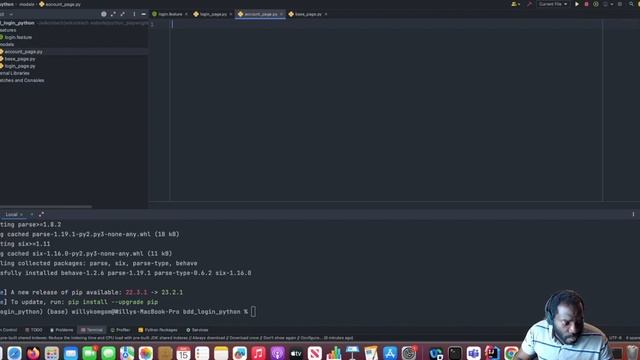Click account_page.py in the breadcrumb bar
Viewport: 640px width, 360px height.
(x=60, y=4)
